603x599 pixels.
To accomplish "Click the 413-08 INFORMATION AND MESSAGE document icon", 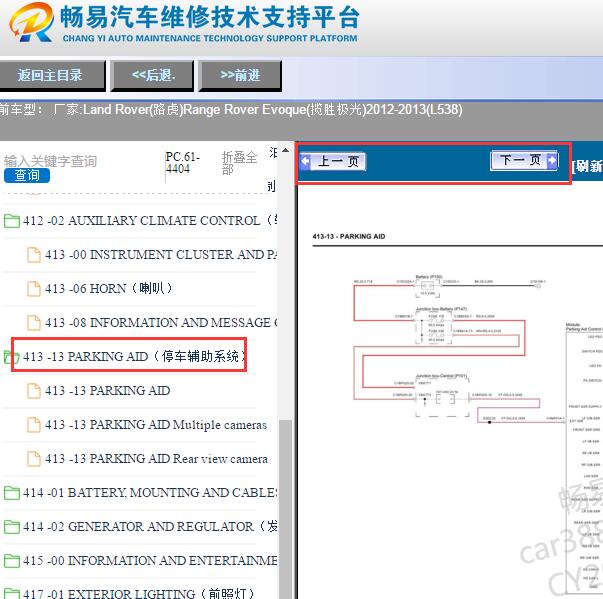I will 34,323.
